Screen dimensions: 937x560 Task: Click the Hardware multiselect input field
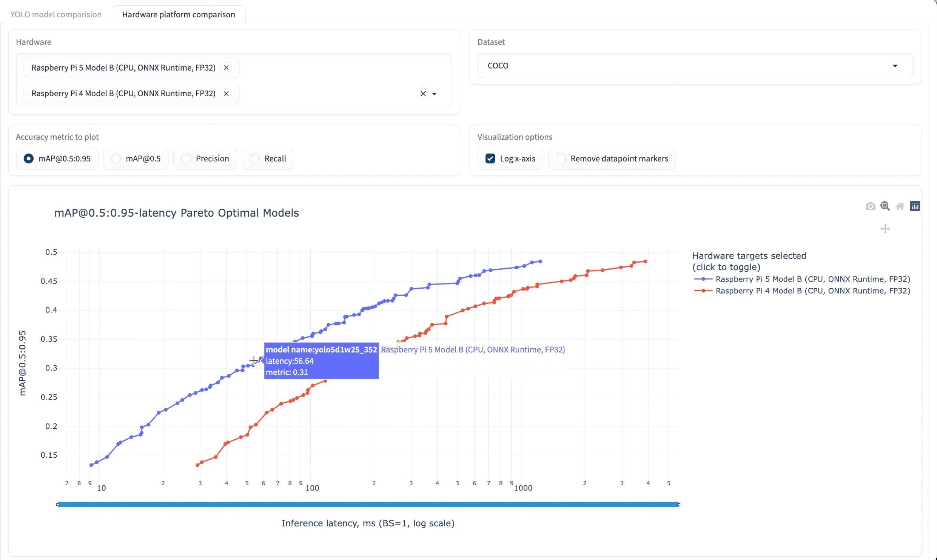[234, 81]
